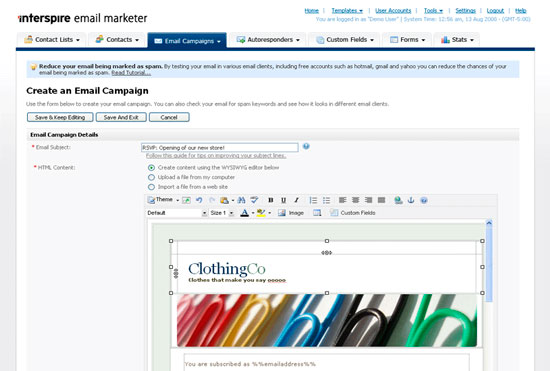Open the Settings link
The image size is (550, 371).
[x=465, y=11]
